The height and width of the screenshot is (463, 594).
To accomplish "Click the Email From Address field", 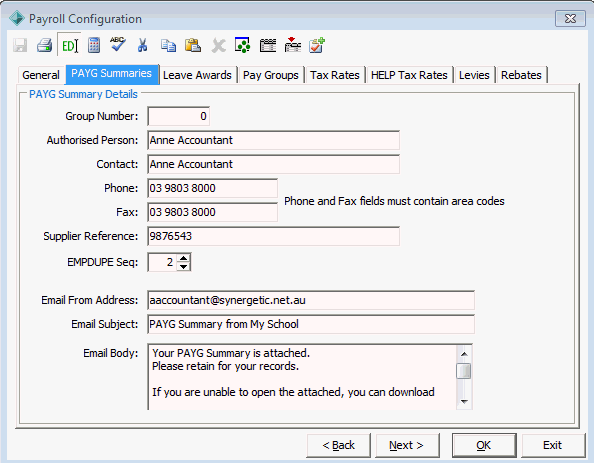I will [x=311, y=300].
